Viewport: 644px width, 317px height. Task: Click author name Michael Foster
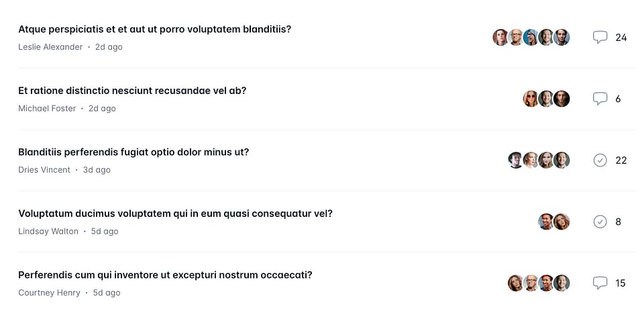[47, 109]
